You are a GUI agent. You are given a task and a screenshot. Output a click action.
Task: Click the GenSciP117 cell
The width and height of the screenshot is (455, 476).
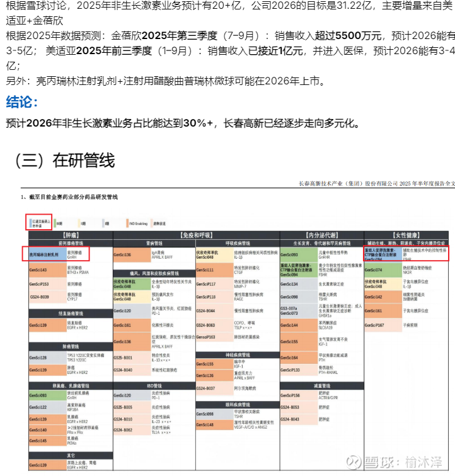(215, 284)
